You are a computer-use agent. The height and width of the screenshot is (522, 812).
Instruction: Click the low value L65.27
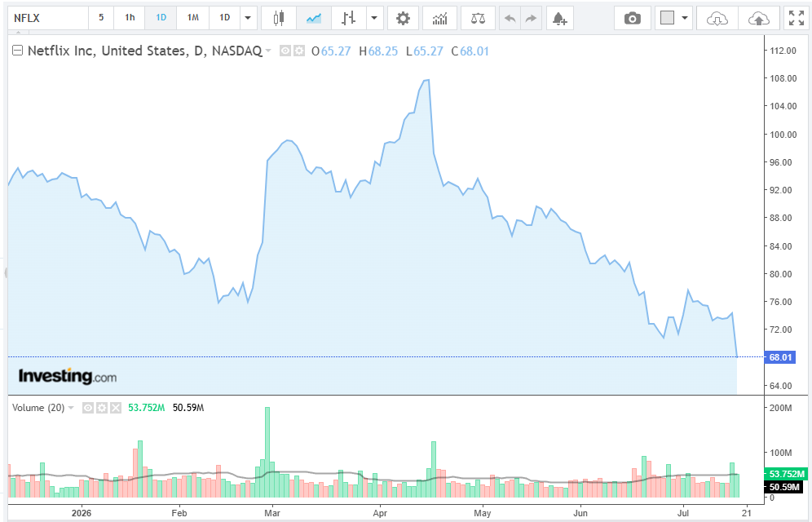425,51
